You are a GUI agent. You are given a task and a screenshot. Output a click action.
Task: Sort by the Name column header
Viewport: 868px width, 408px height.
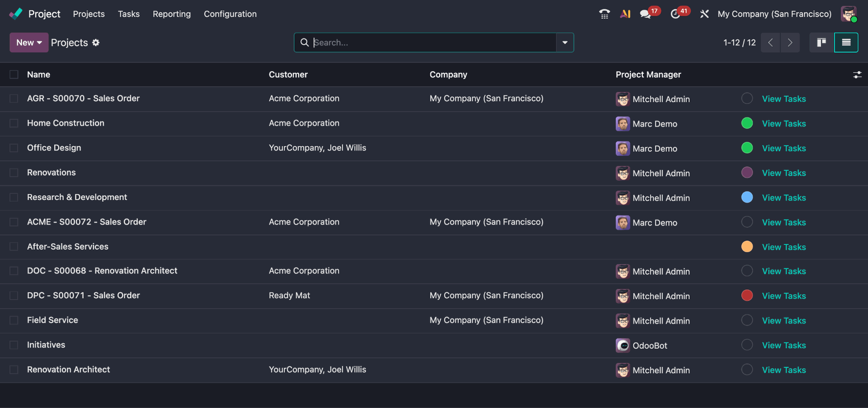38,75
